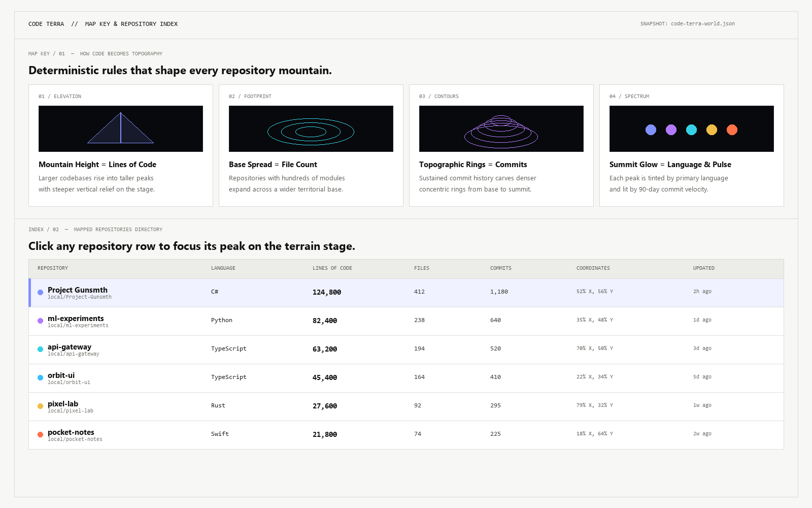
Task: Choose the orange dot in the Spectrum card
Action: click(x=732, y=130)
